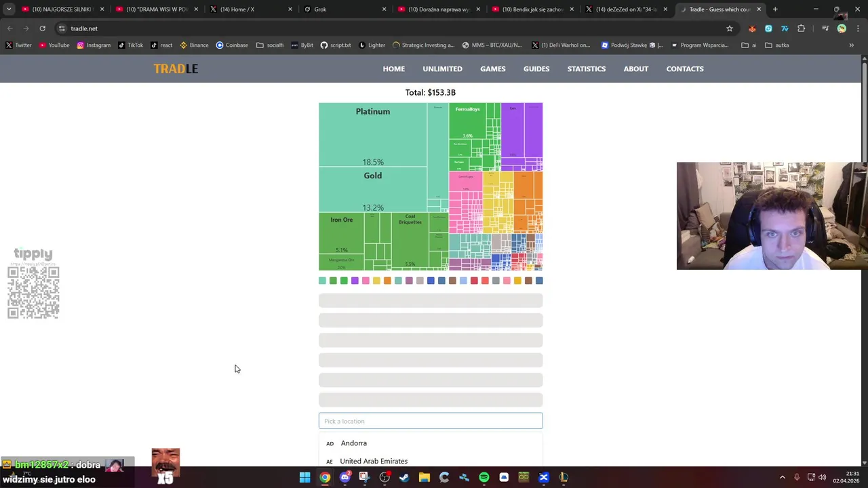Viewport: 868px width, 488px height.
Task: Open OBS Studio from taskbar
Action: click(384, 478)
